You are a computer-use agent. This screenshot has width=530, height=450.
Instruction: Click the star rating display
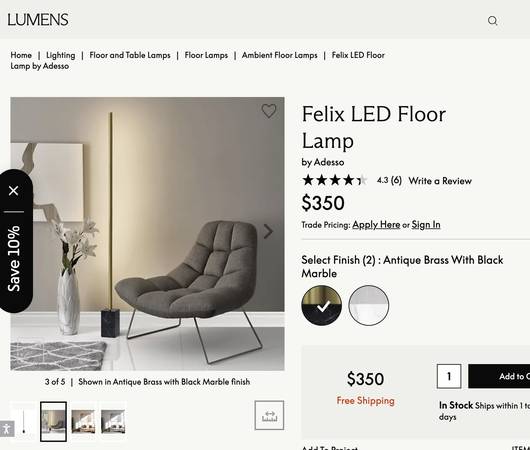[335, 180]
